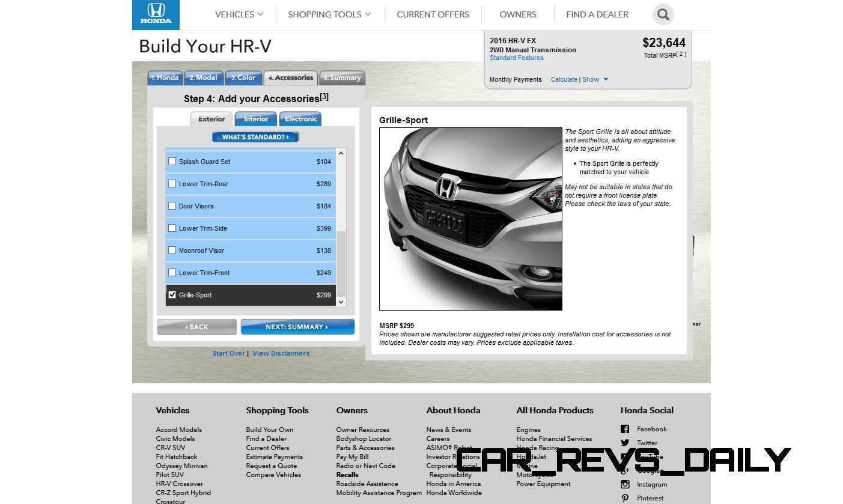Image resolution: width=843 pixels, height=504 pixels.
Task: Open Accord Models footer link
Action: pyautogui.click(x=179, y=430)
